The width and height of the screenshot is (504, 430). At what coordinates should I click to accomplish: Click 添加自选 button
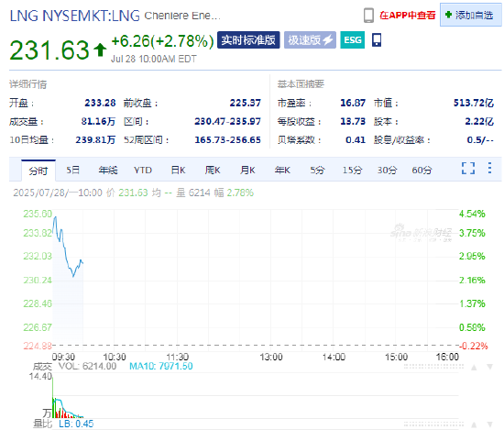[471, 15]
